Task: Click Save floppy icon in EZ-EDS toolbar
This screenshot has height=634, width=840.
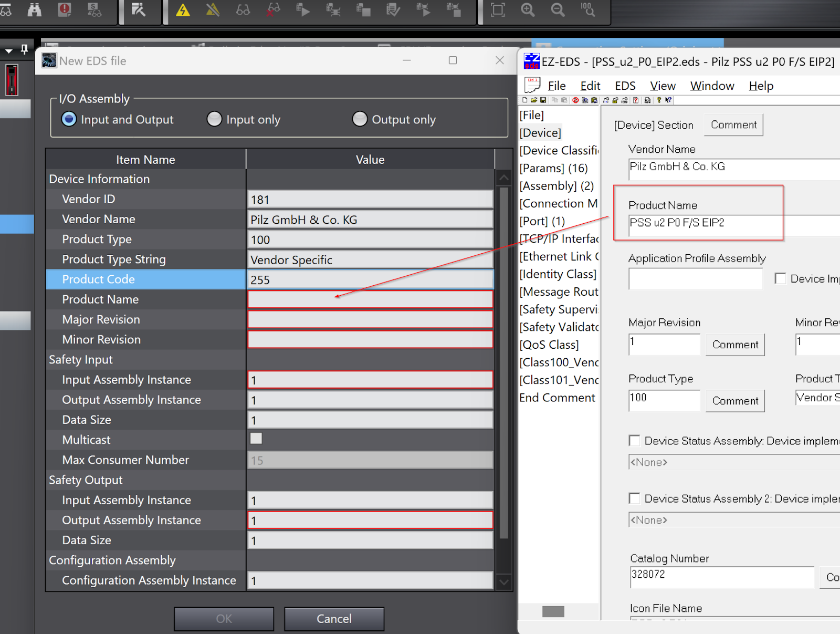Action: (x=543, y=100)
